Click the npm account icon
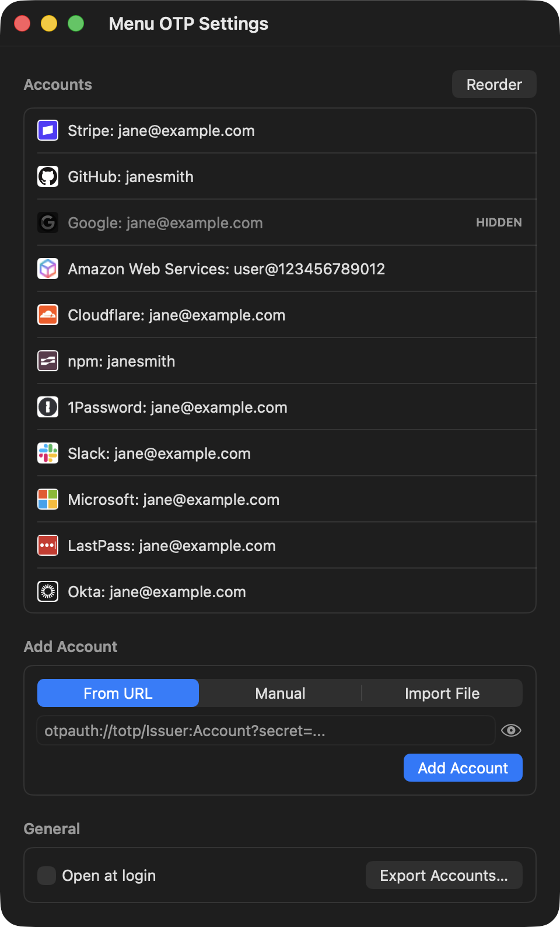Image resolution: width=560 pixels, height=927 pixels. tap(48, 361)
